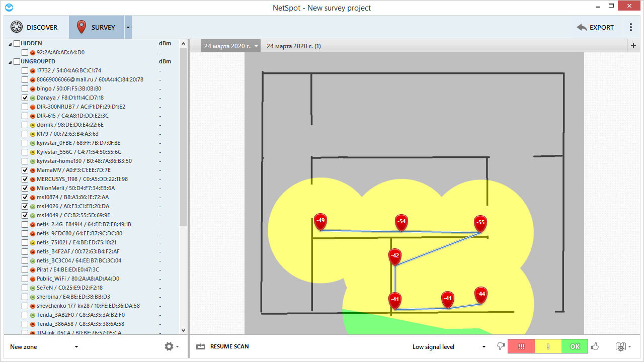Image resolution: width=644 pixels, height=362 pixels.
Task: Check the HIDDEN group checkbox
Action: click(17, 43)
